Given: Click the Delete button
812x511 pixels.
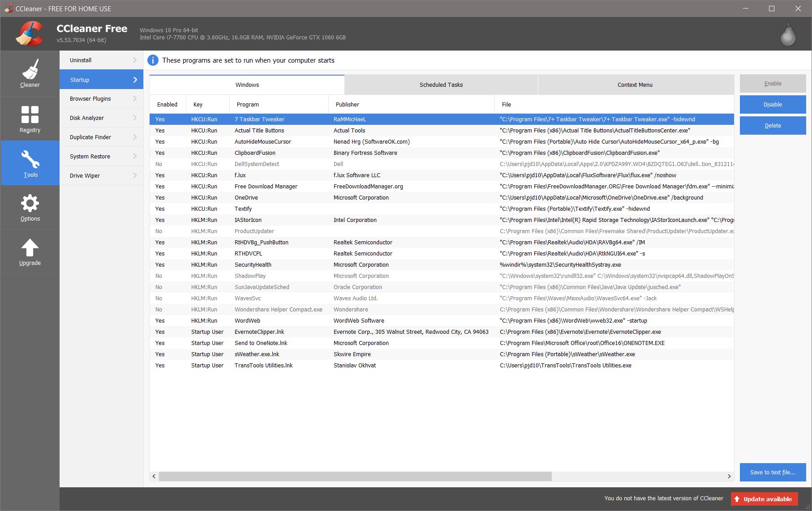Looking at the screenshot, I should tap(773, 126).
